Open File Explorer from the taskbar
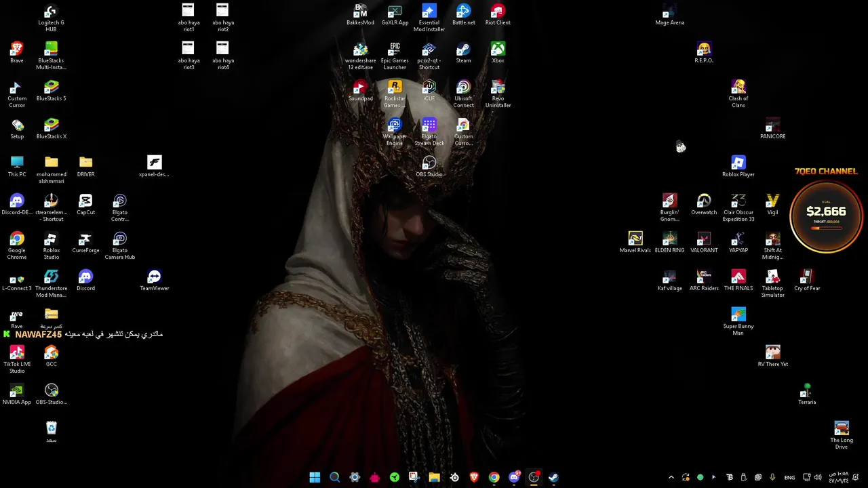868x488 pixels. coord(434,477)
